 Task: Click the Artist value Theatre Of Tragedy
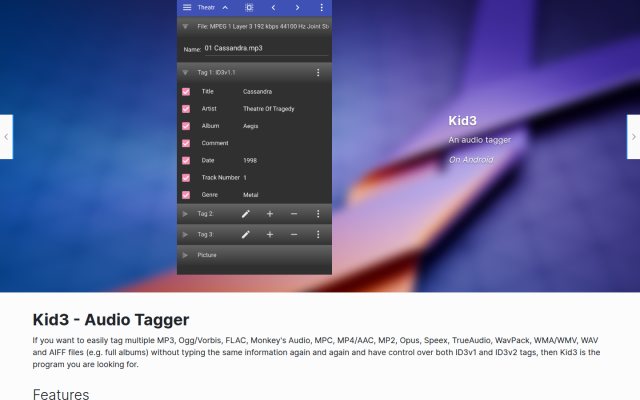pos(269,109)
